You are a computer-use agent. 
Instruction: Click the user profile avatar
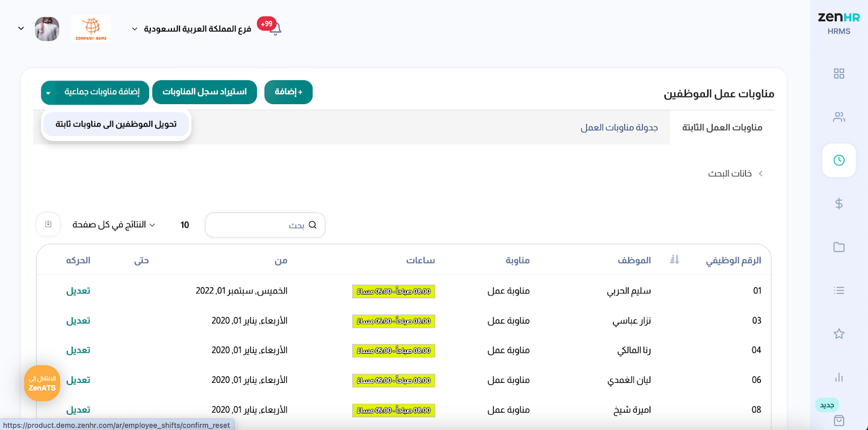tap(47, 29)
